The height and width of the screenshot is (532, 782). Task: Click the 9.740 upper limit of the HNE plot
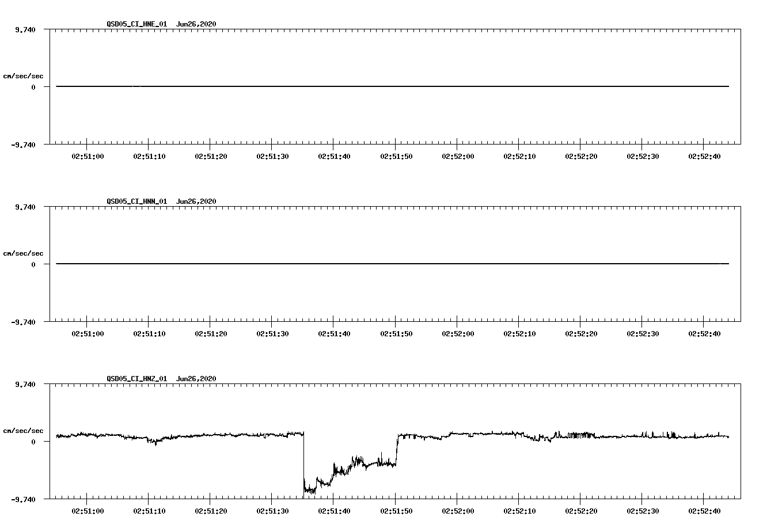[x=25, y=29]
